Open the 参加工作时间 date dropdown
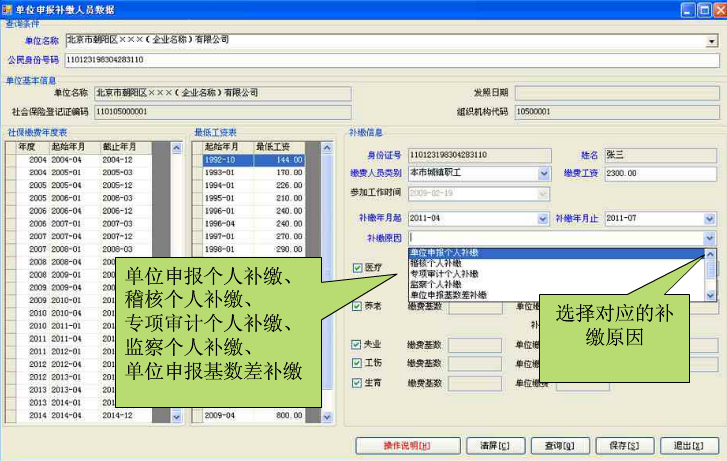Image resolution: width=727 pixels, height=461 pixels. 543,193
